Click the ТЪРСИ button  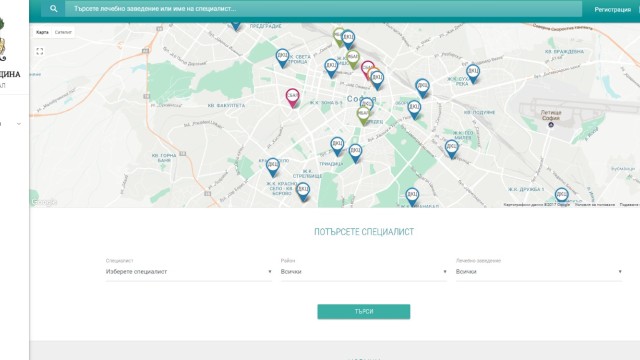(364, 311)
